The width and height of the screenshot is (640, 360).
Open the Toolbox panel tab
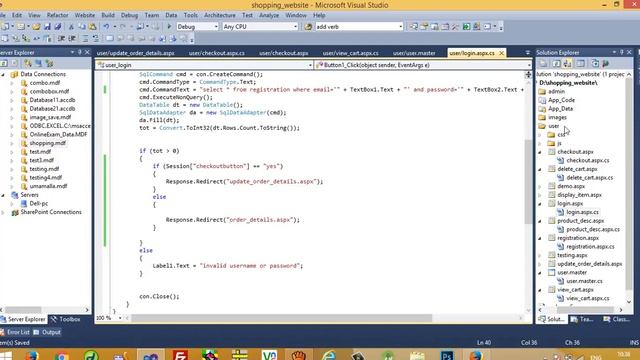tap(65, 319)
